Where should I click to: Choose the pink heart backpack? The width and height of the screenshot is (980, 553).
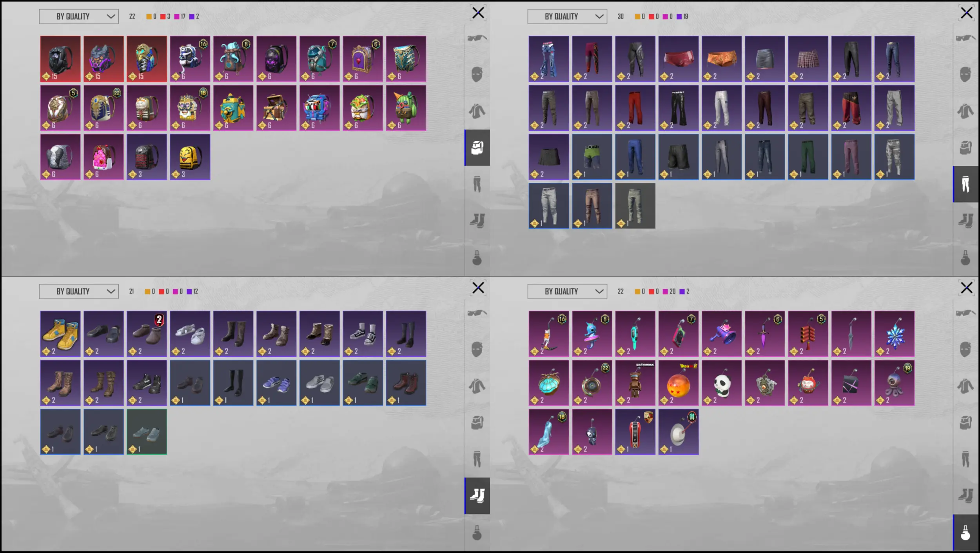[103, 157]
